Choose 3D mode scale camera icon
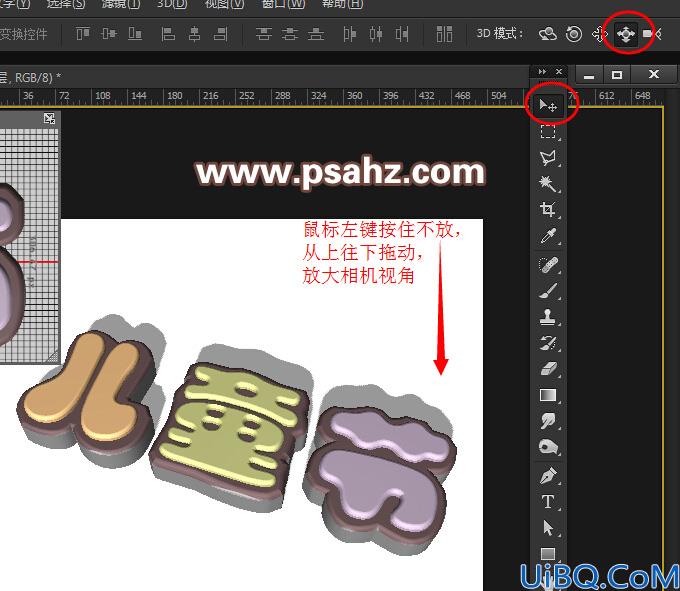This screenshot has height=591, width=680. click(x=652, y=34)
